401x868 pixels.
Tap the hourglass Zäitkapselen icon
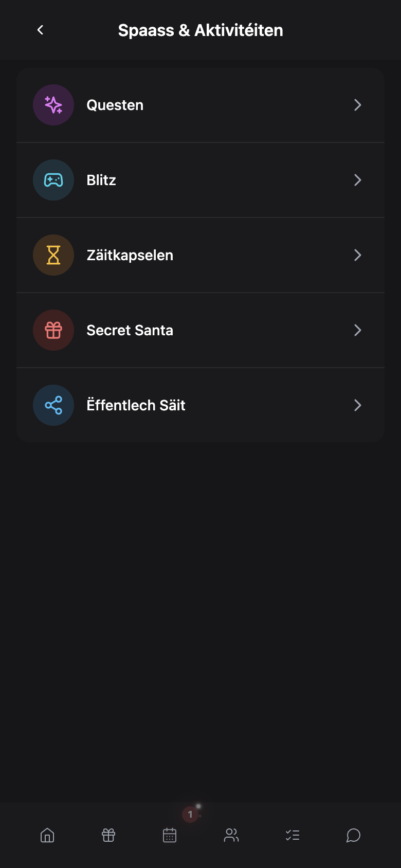pyautogui.click(x=53, y=255)
